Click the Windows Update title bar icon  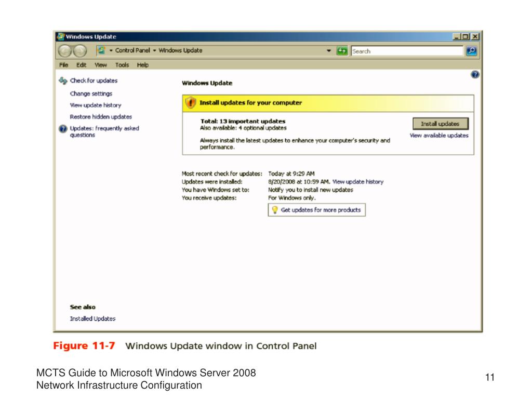coord(61,36)
